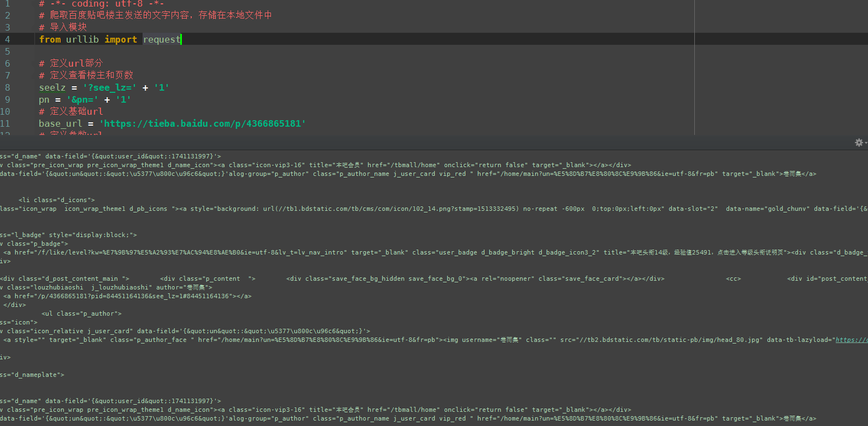Screen dimensions: 868x426
Task: Open the underlined https link in console output
Action: [x=851, y=340]
